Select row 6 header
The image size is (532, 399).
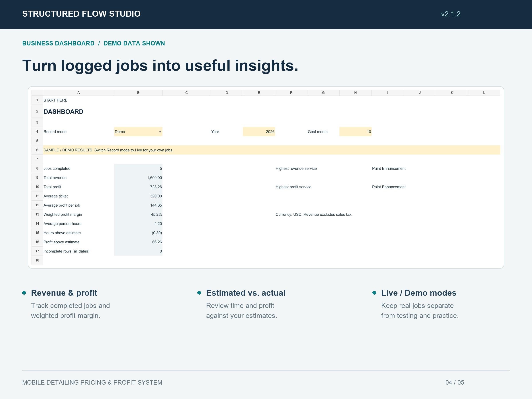[37, 150]
